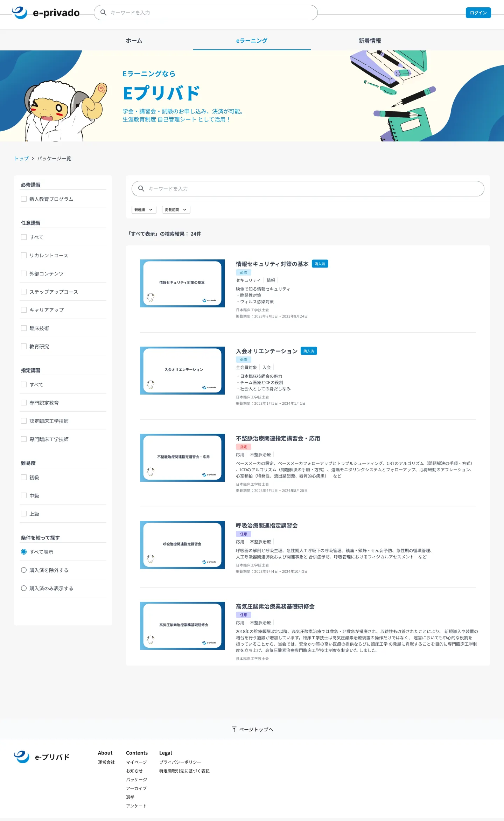Tick the 初級 difficulty checkbox
The width and height of the screenshot is (504, 821).
pyautogui.click(x=24, y=477)
